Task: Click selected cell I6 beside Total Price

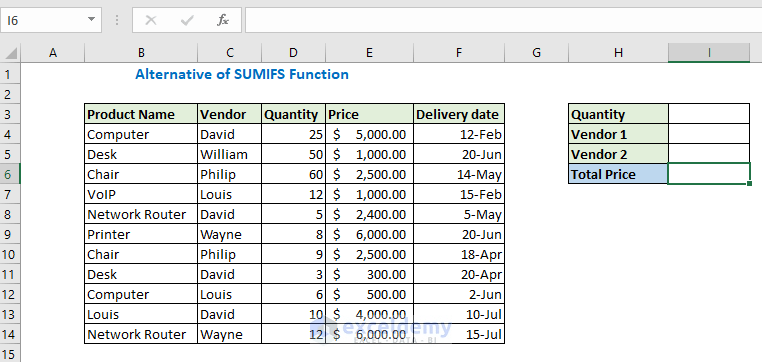Action: (709, 174)
